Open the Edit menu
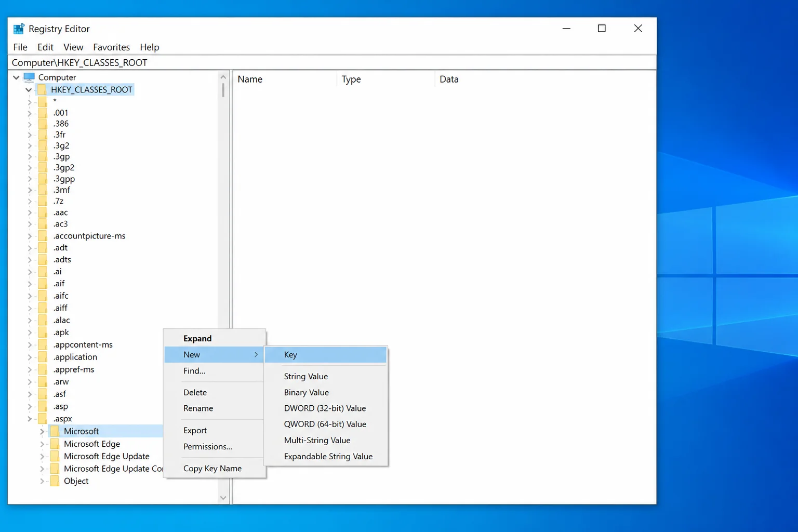Image resolution: width=798 pixels, height=532 pixels. pyautogui.click(x=45, y=47)
